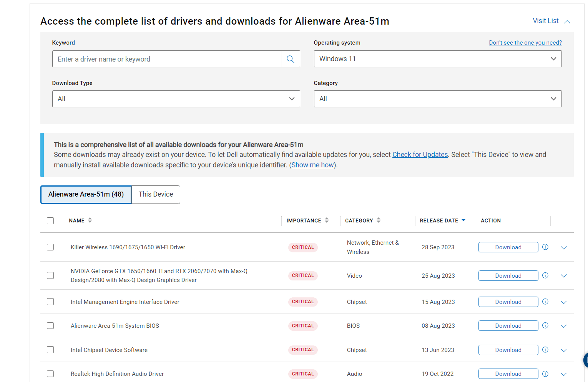Open info icon for Alienware Area-51m System BIOS
The height and width of the screenshot is (382, 588).
point(545,325)
